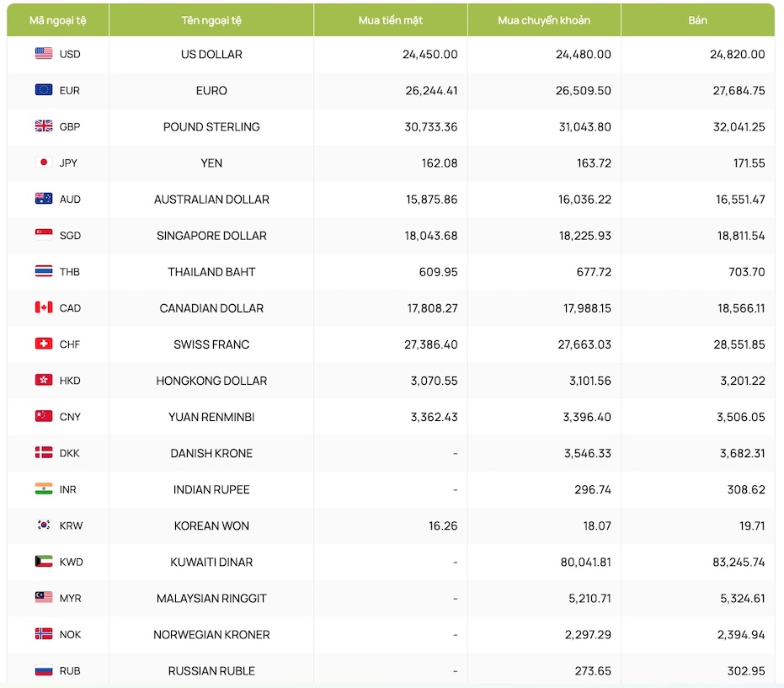Click the Japan flag icon
This screenshot has height=688, width=784.
coord(44,163)
